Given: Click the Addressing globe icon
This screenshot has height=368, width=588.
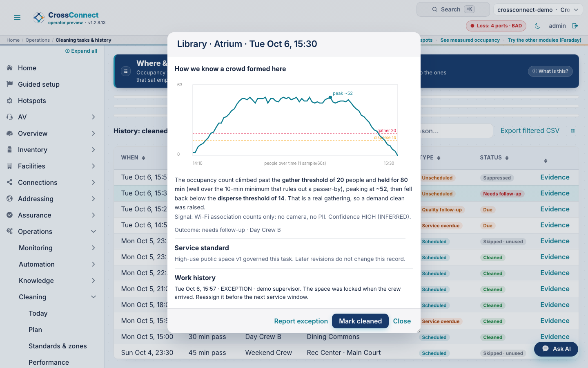Looking at the screenshot, I should 10,199.
